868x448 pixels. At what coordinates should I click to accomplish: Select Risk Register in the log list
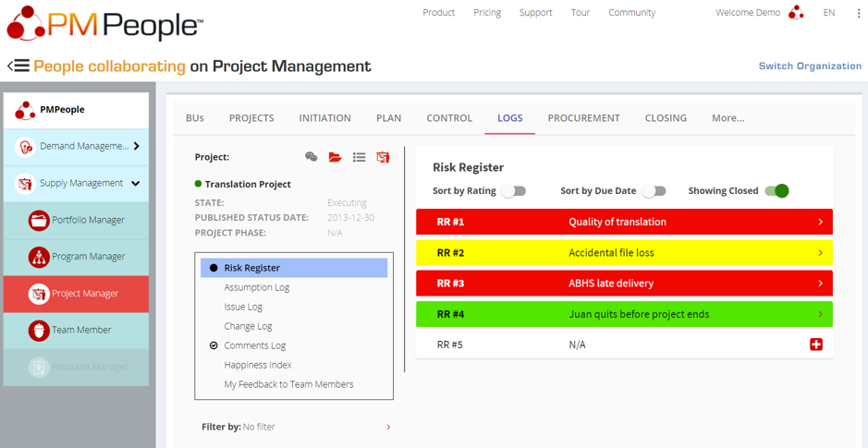294,268
